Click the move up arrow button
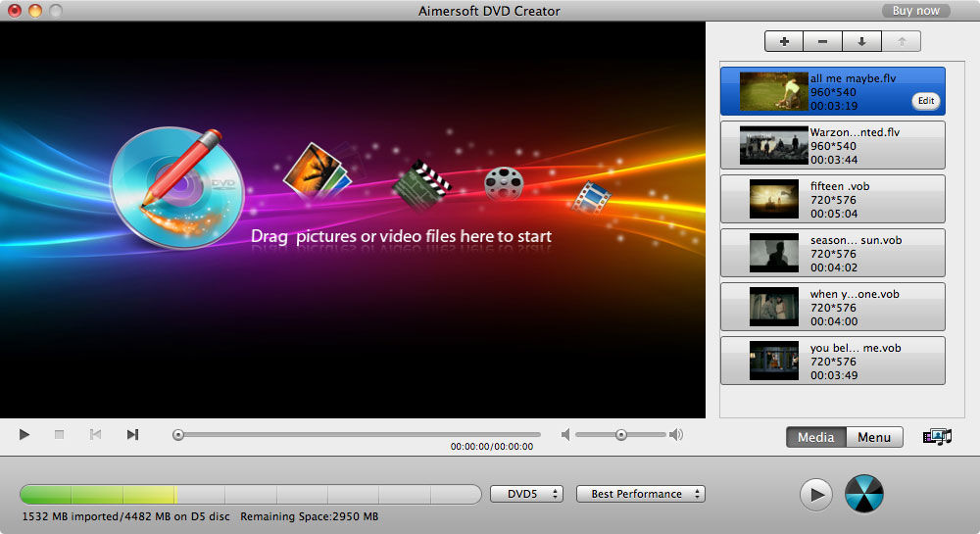 click(902, 42)
